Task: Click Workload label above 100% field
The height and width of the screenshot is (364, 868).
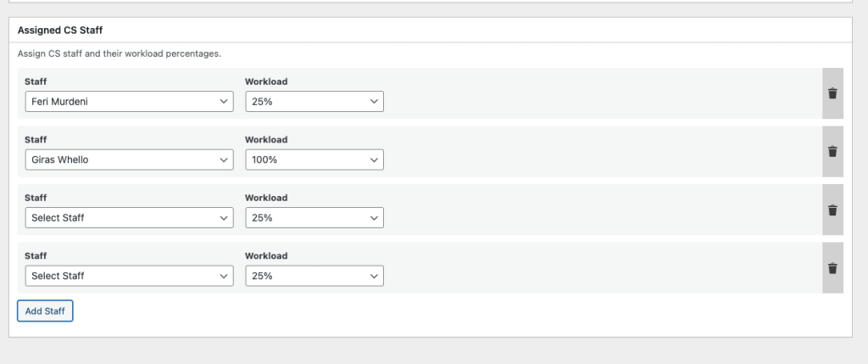Action: [266, 140]
